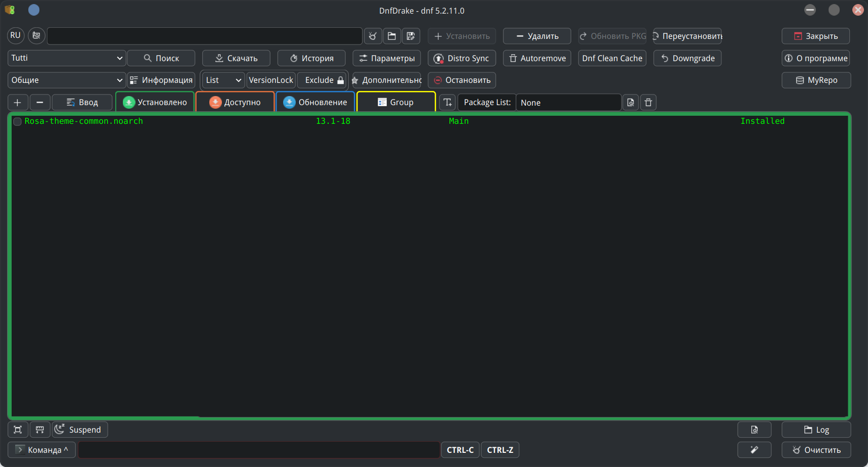Click the Обновить PKG button
The image size is (868, 467).
(612, 36)
